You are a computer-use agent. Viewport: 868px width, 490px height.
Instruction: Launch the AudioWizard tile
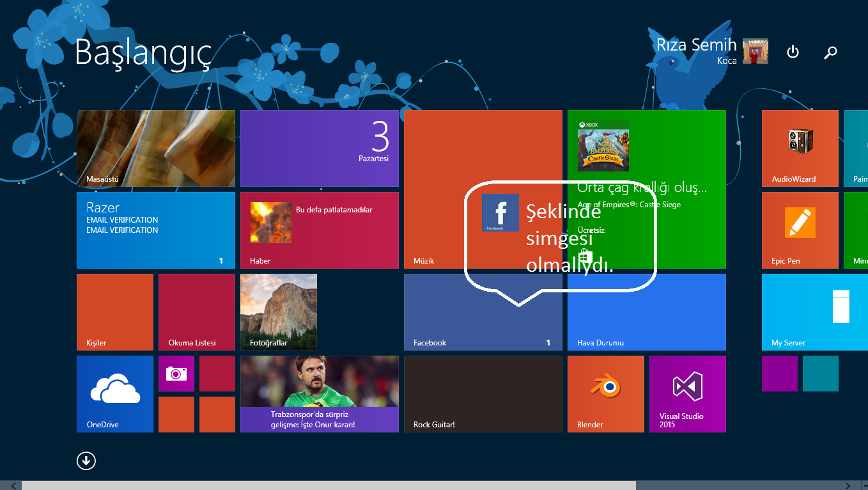[x=800, y=148]
